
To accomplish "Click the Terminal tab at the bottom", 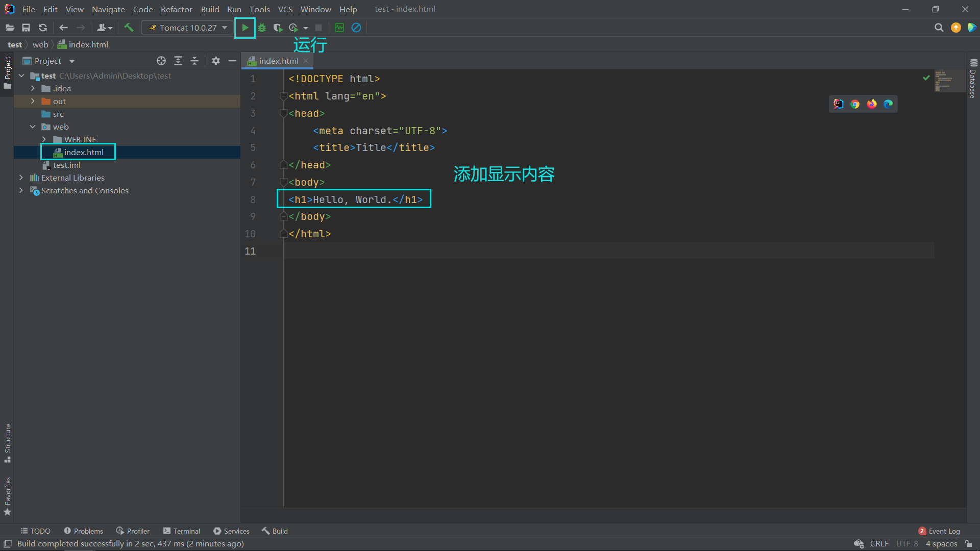I will [x=182, y=531].
